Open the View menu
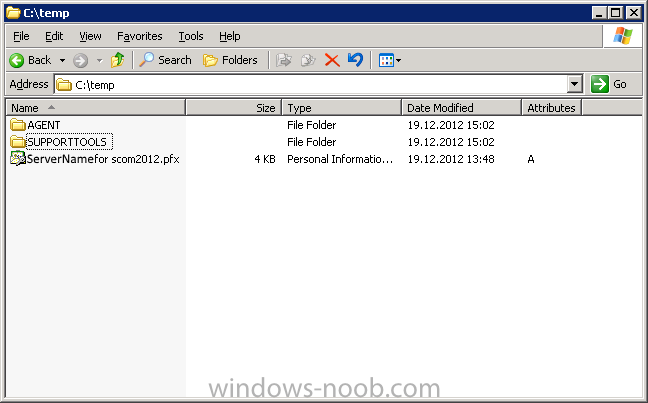Screen dimensions: 648x403 [x=90, y=36]
